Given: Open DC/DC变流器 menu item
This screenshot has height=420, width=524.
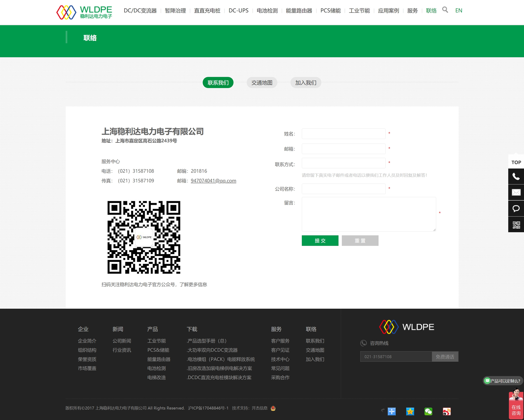Looking at the screenshot, I should click(140, 10).
